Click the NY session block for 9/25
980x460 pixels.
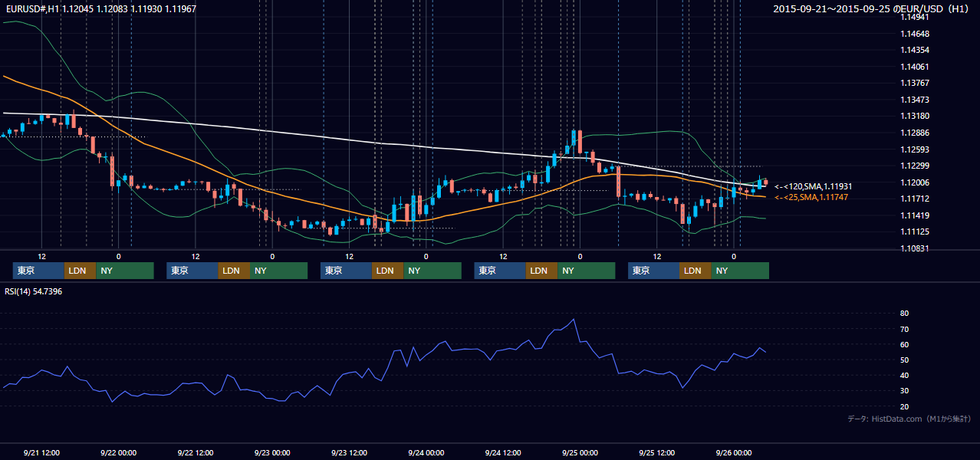tap(740, 271)
